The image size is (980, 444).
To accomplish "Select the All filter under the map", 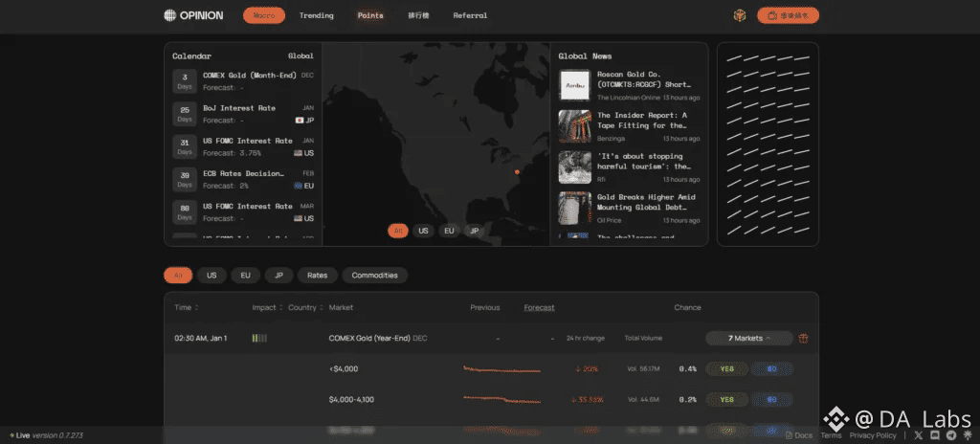I will click(x=398, y=231).
